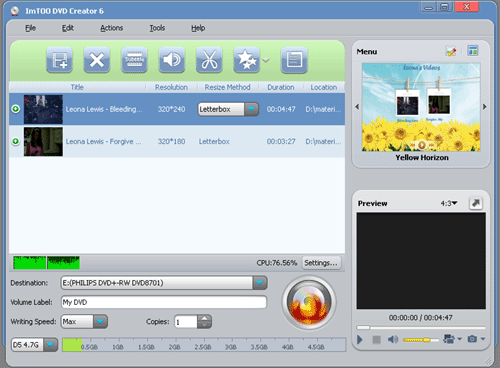Viewport: 500px width, 368px height.
Task: Click the CPU usage green graph
Action: coord(46,263)
